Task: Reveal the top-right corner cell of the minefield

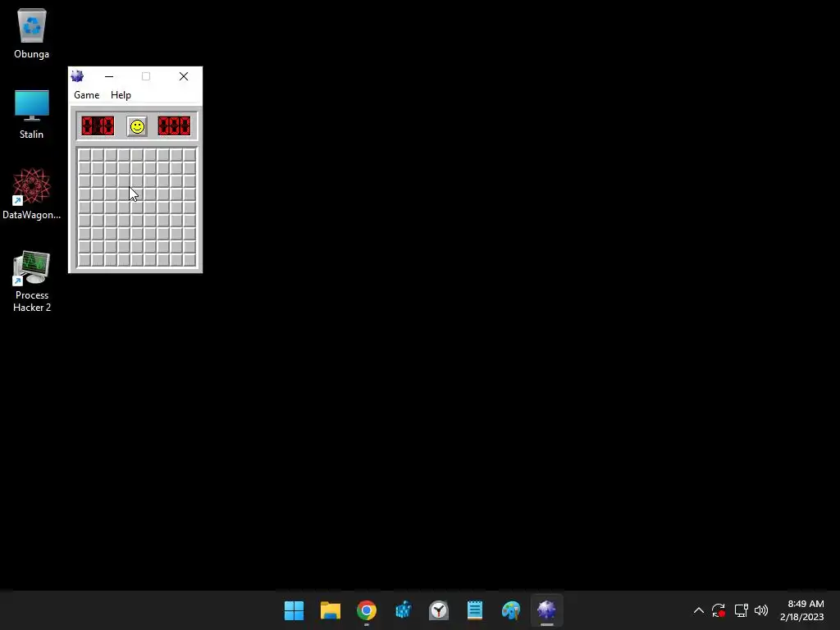Action: (189, 155)
